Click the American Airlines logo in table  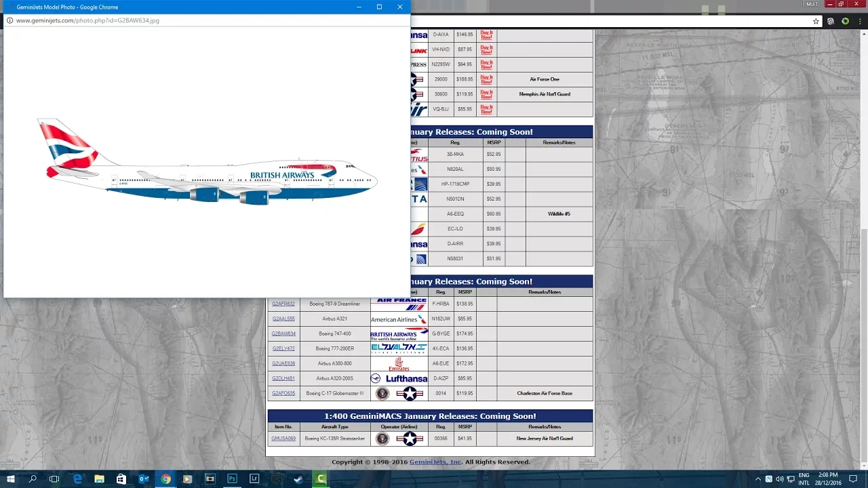[399, 319]
